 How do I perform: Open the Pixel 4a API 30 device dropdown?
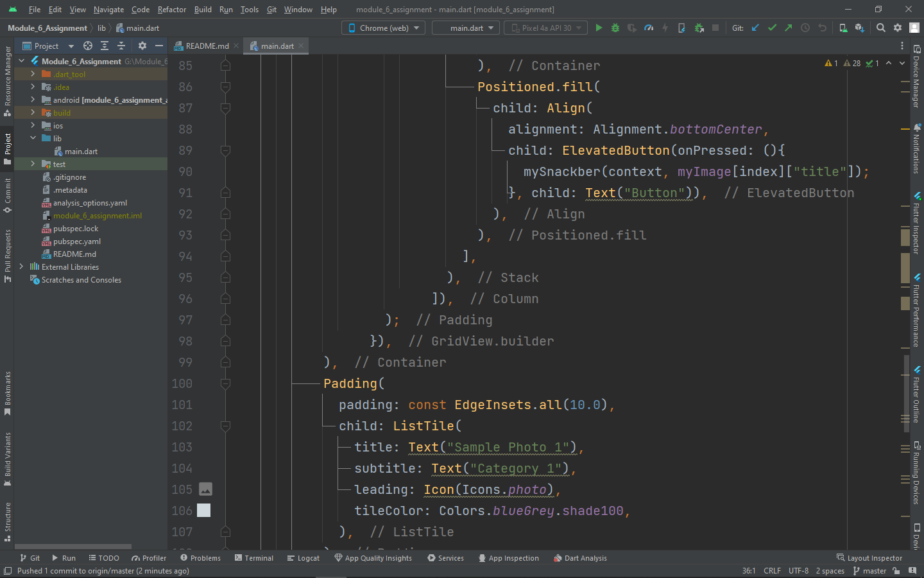click(x=545, y=28)
